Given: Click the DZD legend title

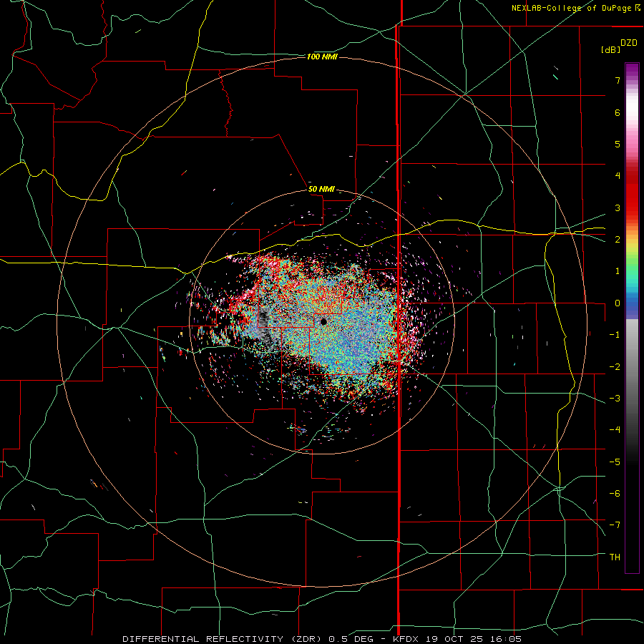Looking at the screenshot, I should click(629, 43).
